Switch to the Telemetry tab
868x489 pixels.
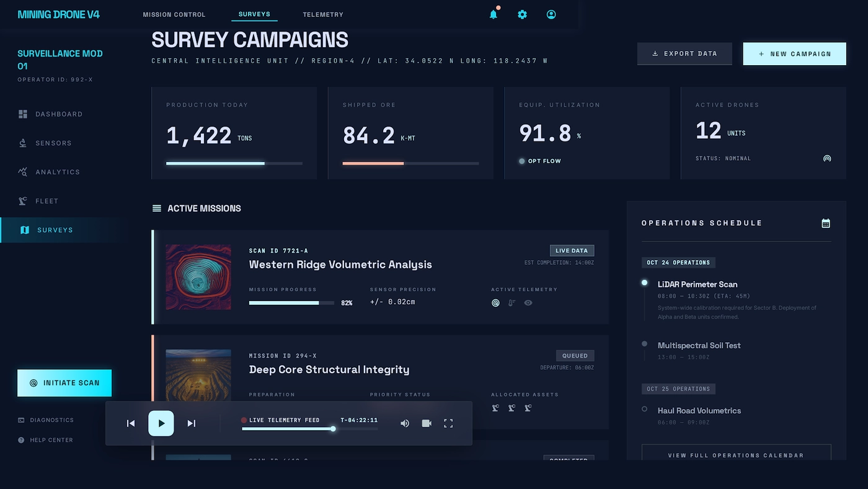pyautogui.click(x=322, y=14)
